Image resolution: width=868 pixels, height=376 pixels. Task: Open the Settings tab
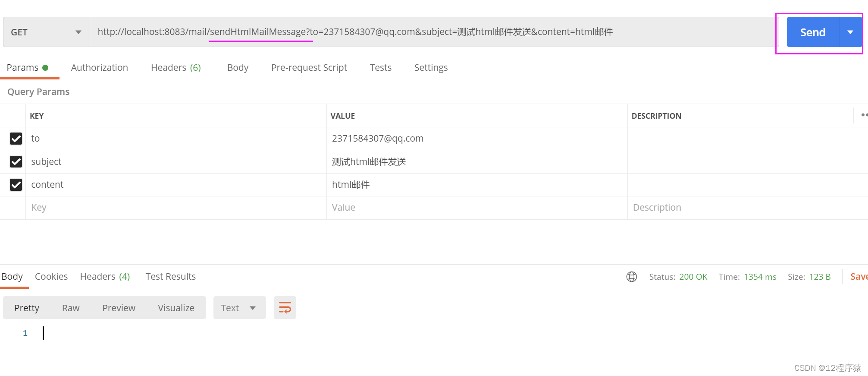click(431, 68)
